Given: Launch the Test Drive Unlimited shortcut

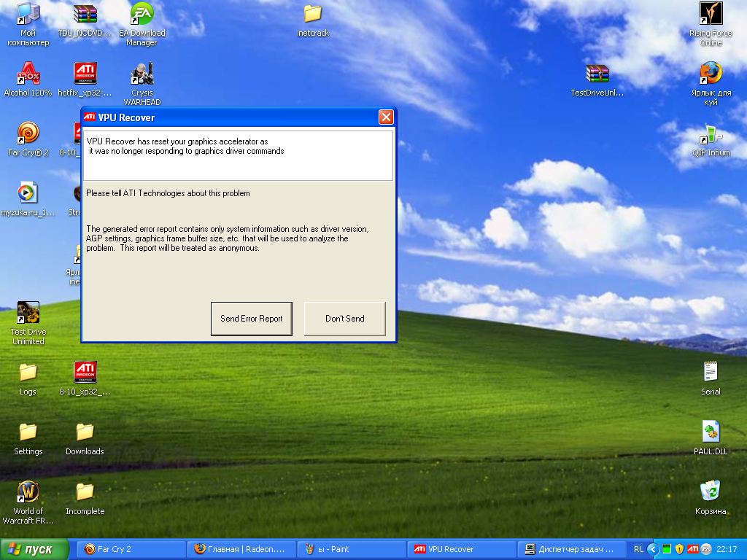Looking at the screenshot, I should coord(28,323).
